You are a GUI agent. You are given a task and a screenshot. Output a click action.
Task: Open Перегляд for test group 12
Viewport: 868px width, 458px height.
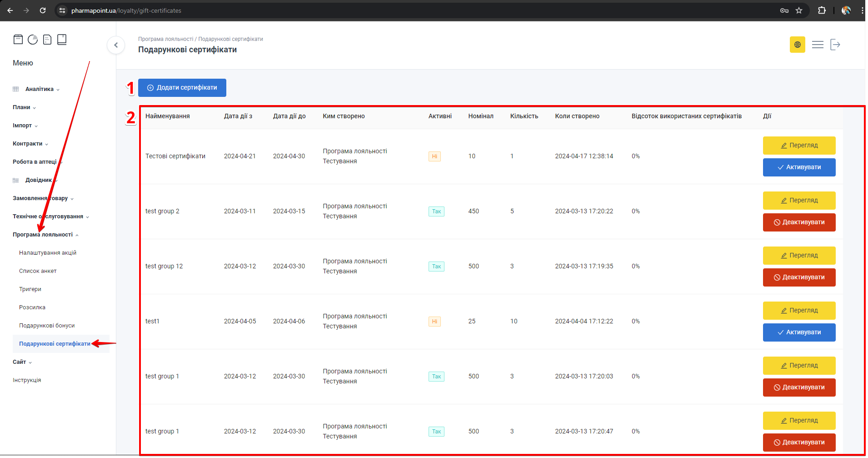[x=799, y=256]
